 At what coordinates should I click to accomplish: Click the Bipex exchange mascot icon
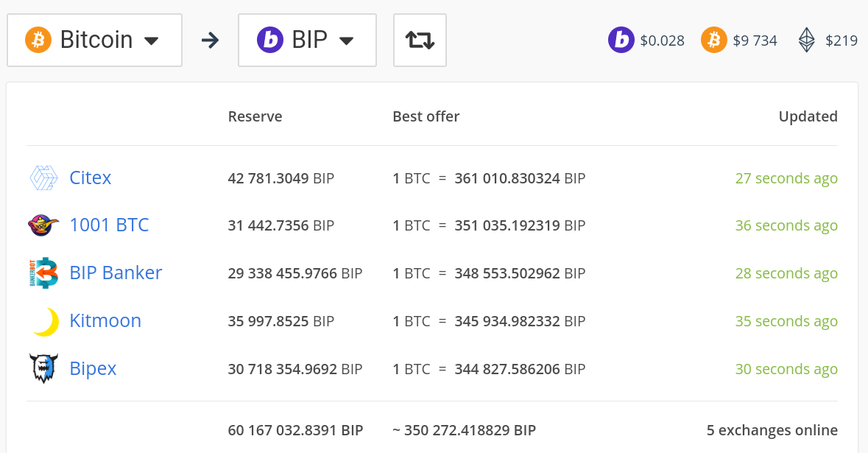[x=43, y=368]
